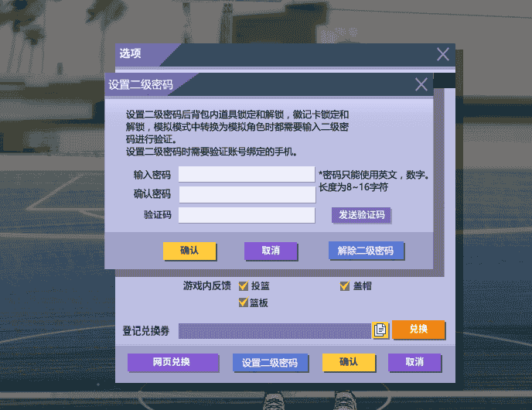Click 取消 in the 设置二级密码 dialog
The height and width of the screenshot is (410, 532).
point(271,251)
